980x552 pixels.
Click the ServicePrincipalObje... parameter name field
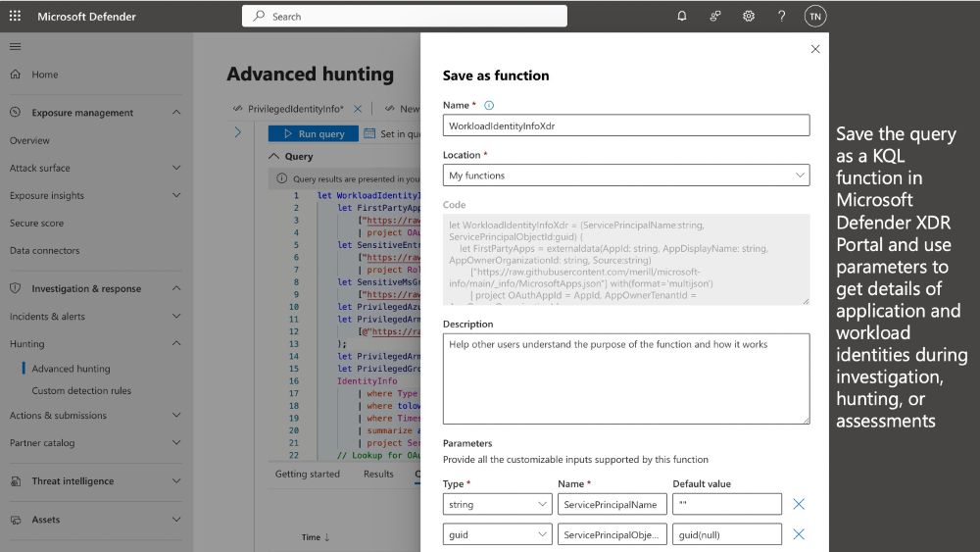[x=612, y=534]
